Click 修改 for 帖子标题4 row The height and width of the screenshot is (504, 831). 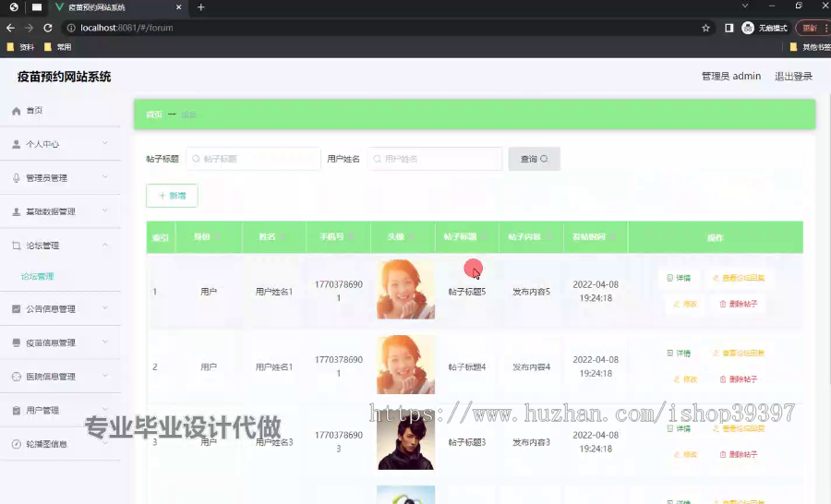coord(685,379)
